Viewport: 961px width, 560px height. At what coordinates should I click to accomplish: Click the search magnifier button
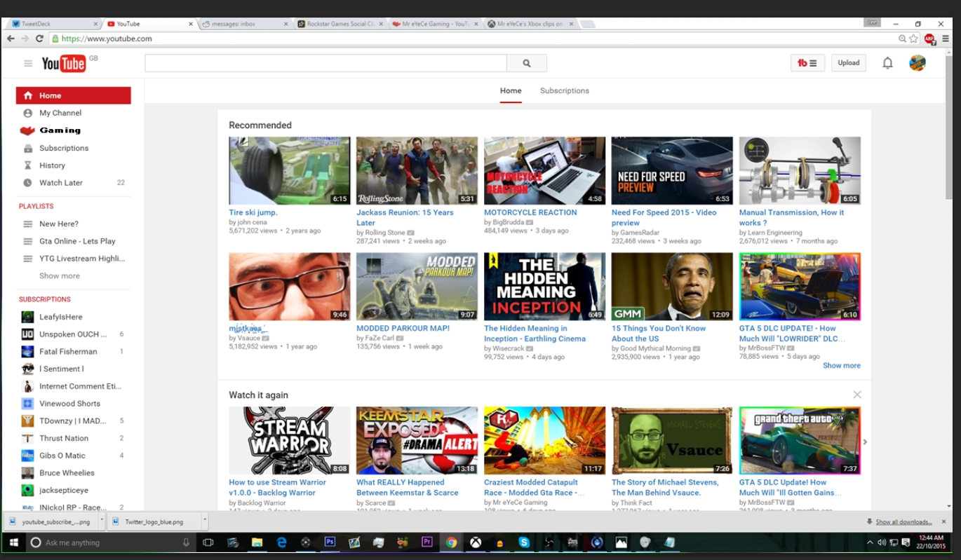pos(527,63)
